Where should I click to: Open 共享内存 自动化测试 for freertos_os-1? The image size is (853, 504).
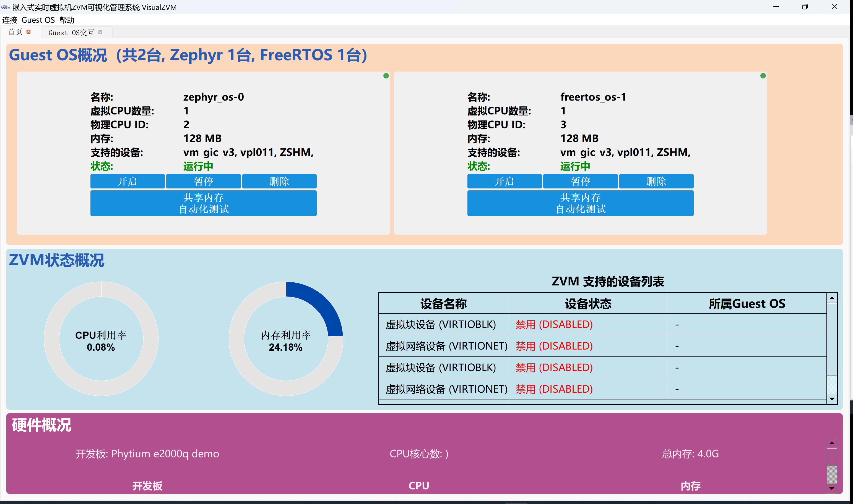(580, 203)
